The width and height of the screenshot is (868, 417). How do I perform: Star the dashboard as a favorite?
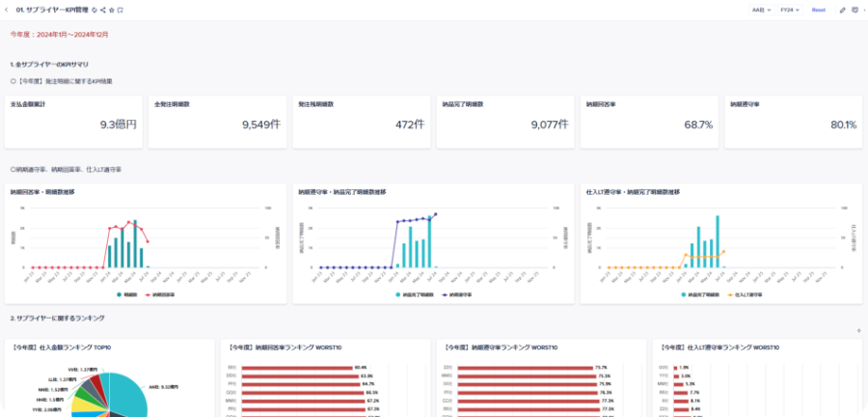coord(112,10)
